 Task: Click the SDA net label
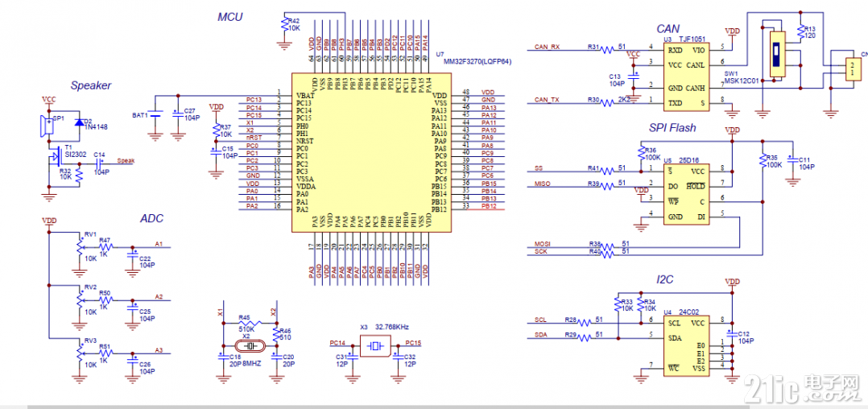coord(541,335)
